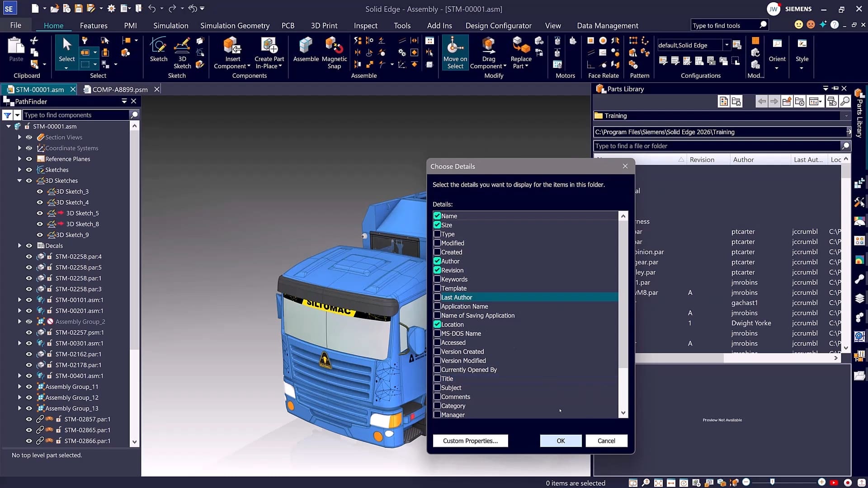Switch to the COMP-A8899.psm document tab

pyautogui.click(x=120, y=89)
